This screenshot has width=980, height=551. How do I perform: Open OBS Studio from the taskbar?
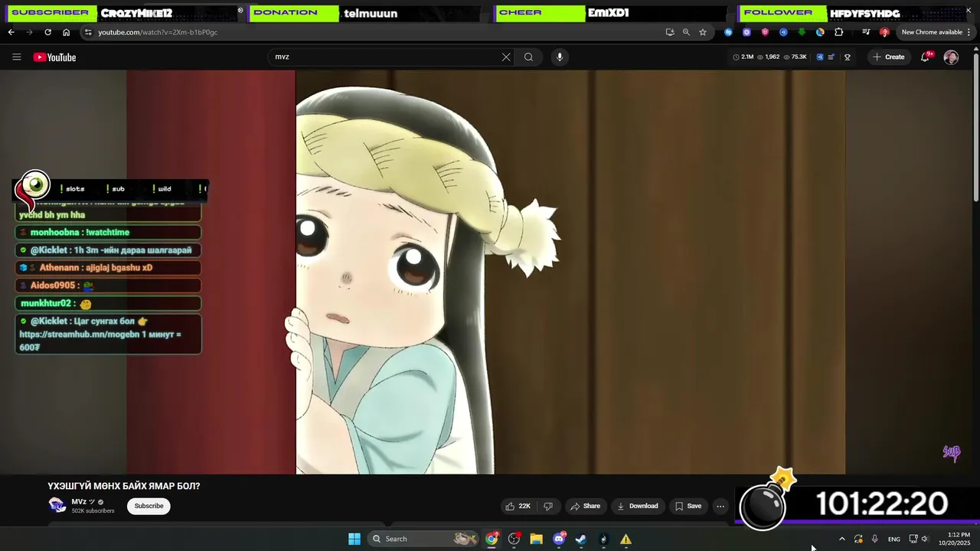pos(514,539)
